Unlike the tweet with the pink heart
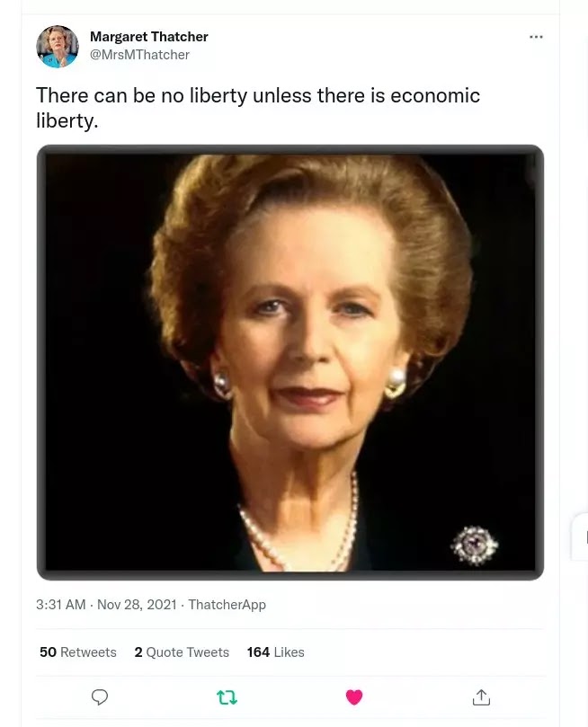Viewport: 588px width, 727px height. coord(354,697)
